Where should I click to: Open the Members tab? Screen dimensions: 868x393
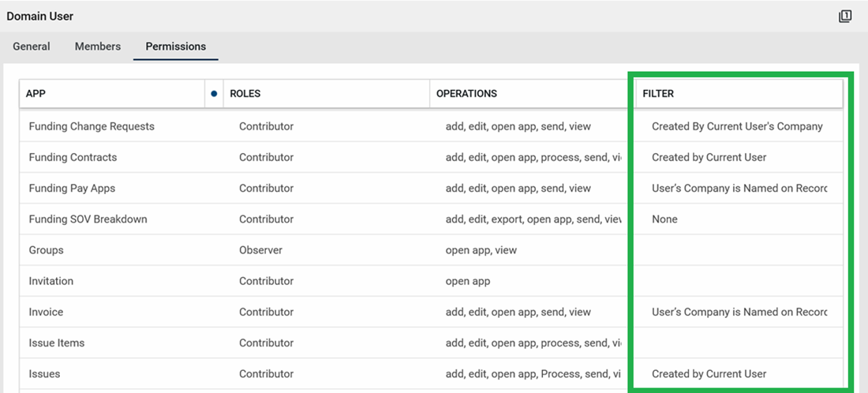click(98, 47)
